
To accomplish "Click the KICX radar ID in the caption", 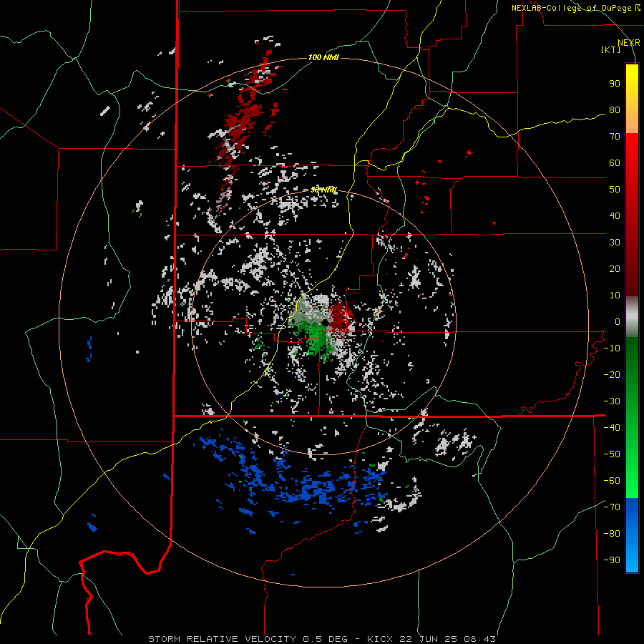I will [x=381, y=639].
